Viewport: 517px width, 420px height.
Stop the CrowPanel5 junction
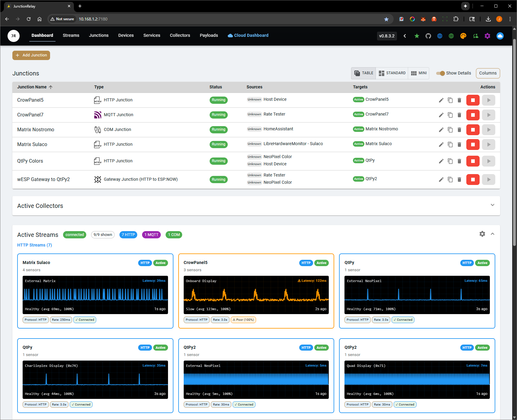click(x=473, y=100)
